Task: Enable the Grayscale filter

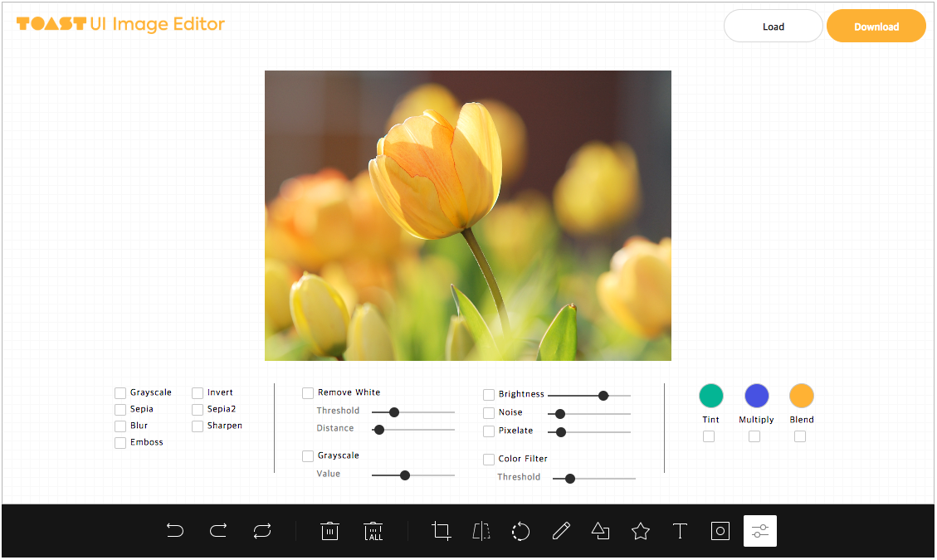Action: tap(120, 392)
